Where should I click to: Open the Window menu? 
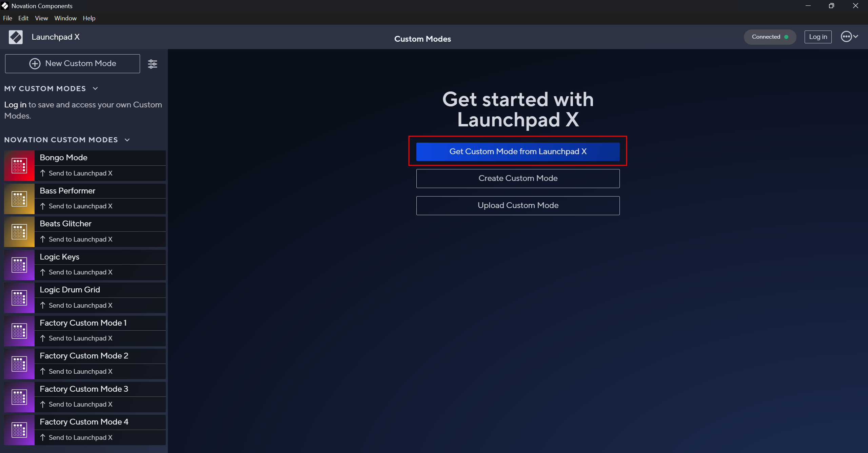[x=65, y=18]
